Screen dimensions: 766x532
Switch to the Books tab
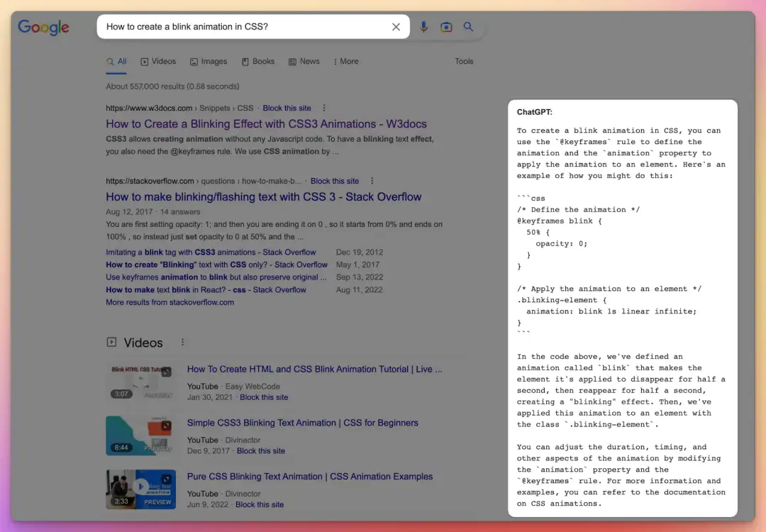(258, 62)
